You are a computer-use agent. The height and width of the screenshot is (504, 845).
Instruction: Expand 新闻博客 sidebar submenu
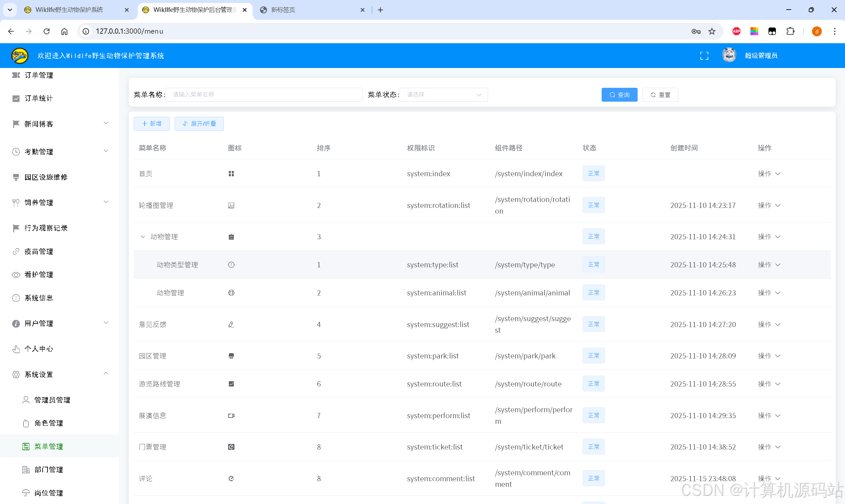106,123
